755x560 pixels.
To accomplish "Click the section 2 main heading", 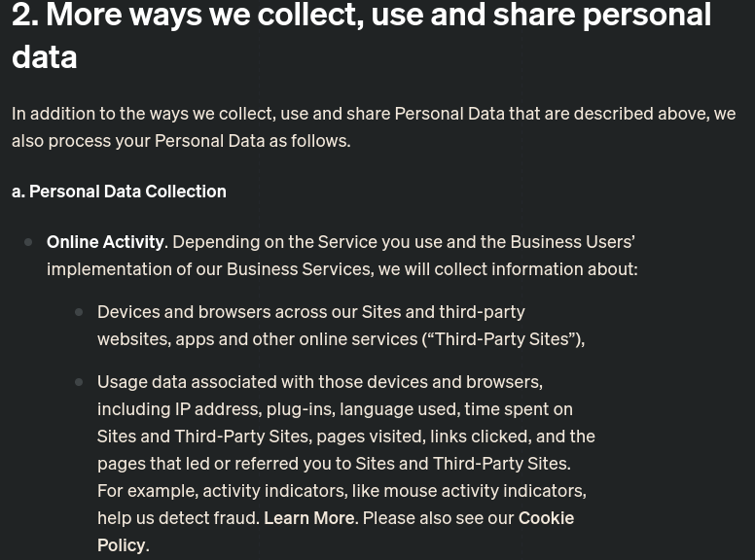I will tap(361, 35).
